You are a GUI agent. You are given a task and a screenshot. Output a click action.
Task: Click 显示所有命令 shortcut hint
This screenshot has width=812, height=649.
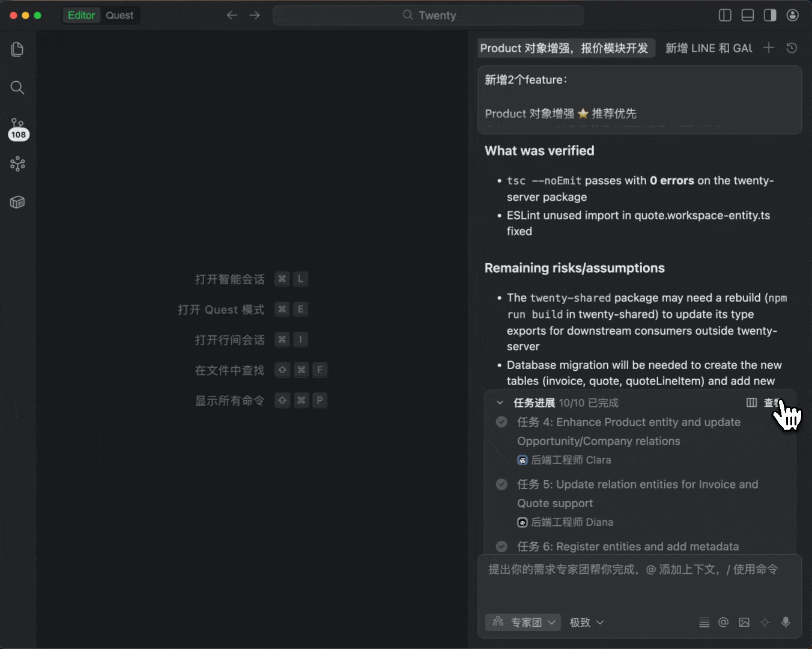(x=230, y=400)
